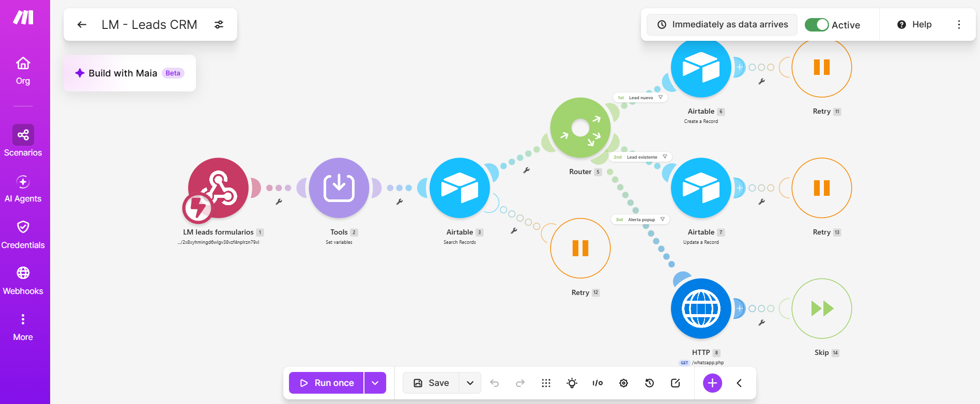This screenshot has width=980, height=404.
Task: Open Webhooks in the sidebar
Action: tap(23, 281)
